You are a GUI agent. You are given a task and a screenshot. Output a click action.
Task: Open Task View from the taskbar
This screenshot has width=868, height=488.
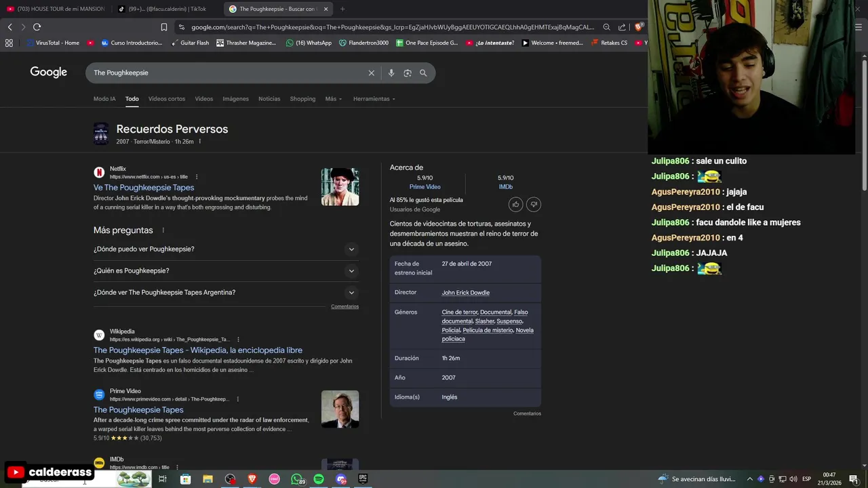[x=163, y=479]
